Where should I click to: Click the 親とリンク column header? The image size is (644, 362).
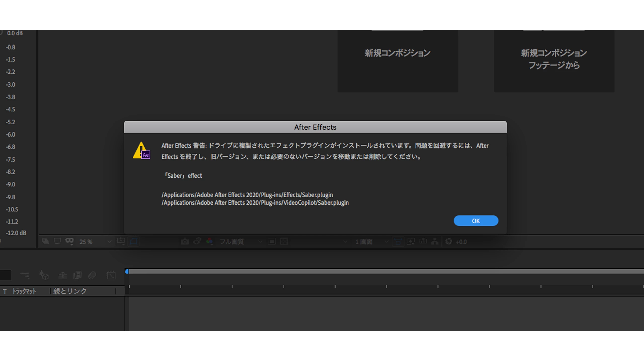pyautogui.click(x=70, y=291)
